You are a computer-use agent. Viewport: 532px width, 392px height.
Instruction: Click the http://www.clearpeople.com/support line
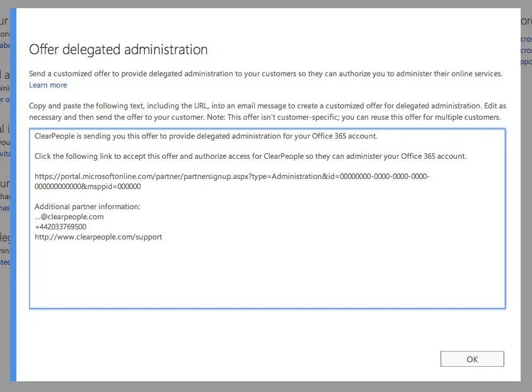[98, 237]
